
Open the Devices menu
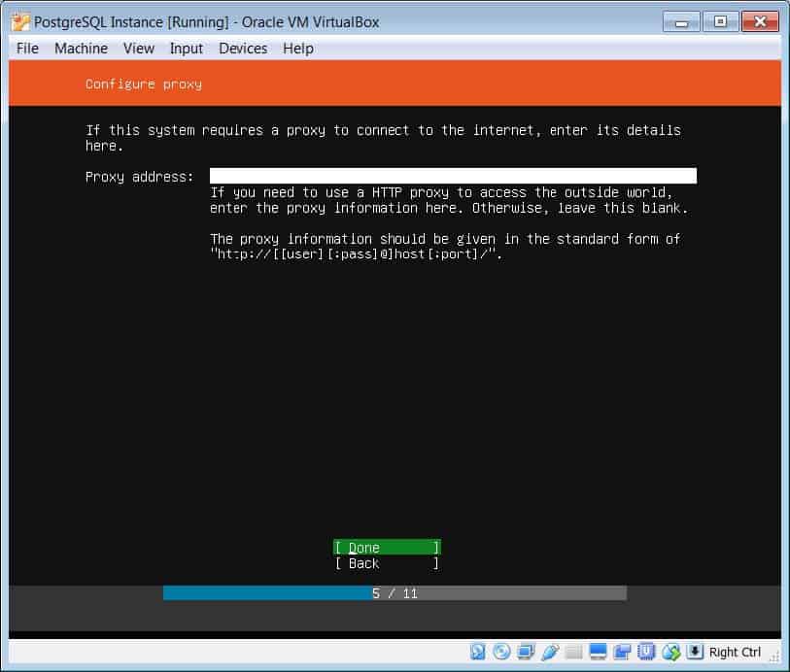[243, 49]
